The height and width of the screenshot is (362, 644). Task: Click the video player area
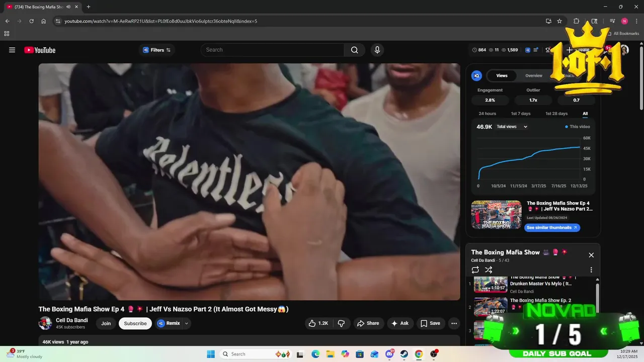(249, 182)
